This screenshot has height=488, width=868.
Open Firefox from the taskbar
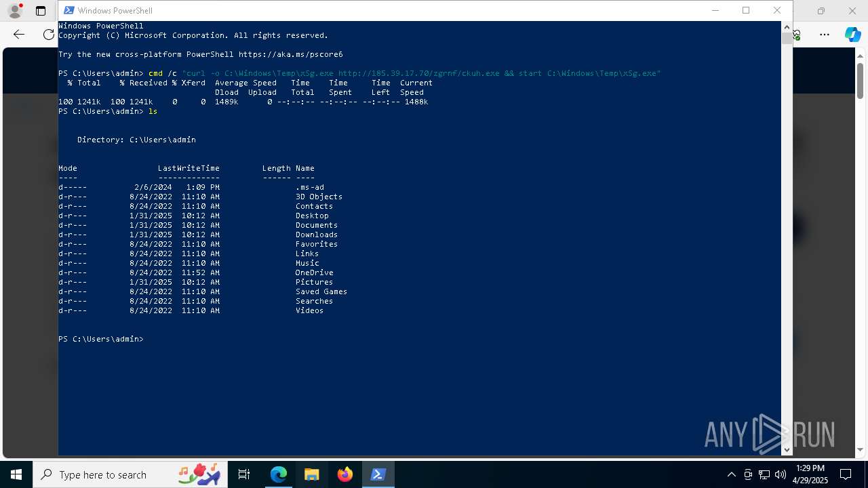click(345, 474)
